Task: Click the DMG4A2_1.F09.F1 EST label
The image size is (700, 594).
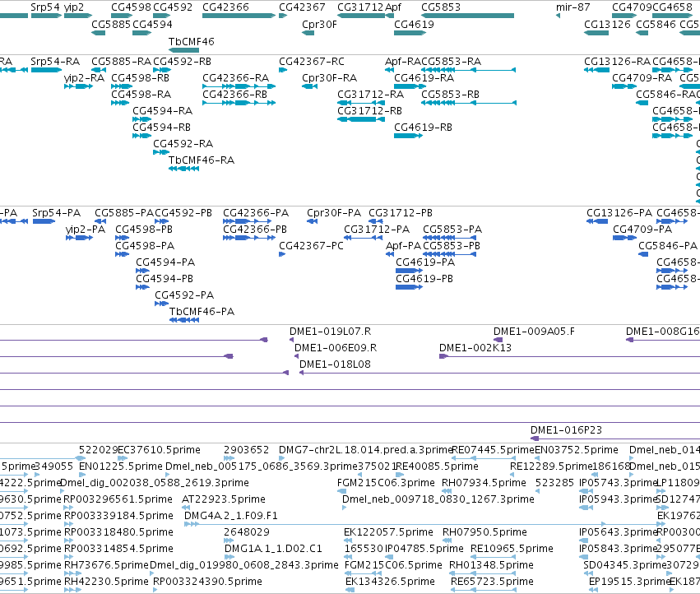Action: click(231, 516)
